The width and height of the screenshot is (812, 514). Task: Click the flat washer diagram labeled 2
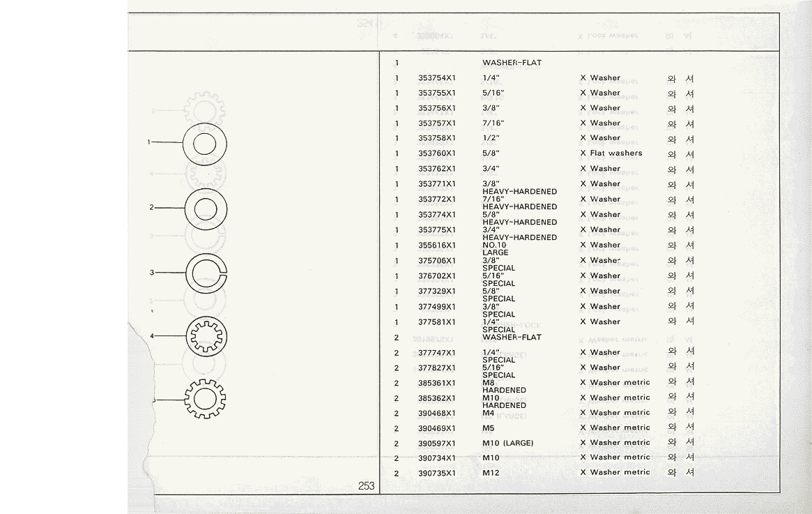(204, 208)
